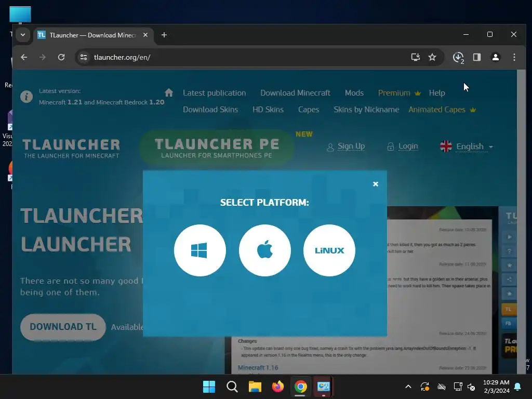The width and height of the screenshot is (532, 399).
Task: Click the DOWNLOAD TL button
Action: coord(63,327)
